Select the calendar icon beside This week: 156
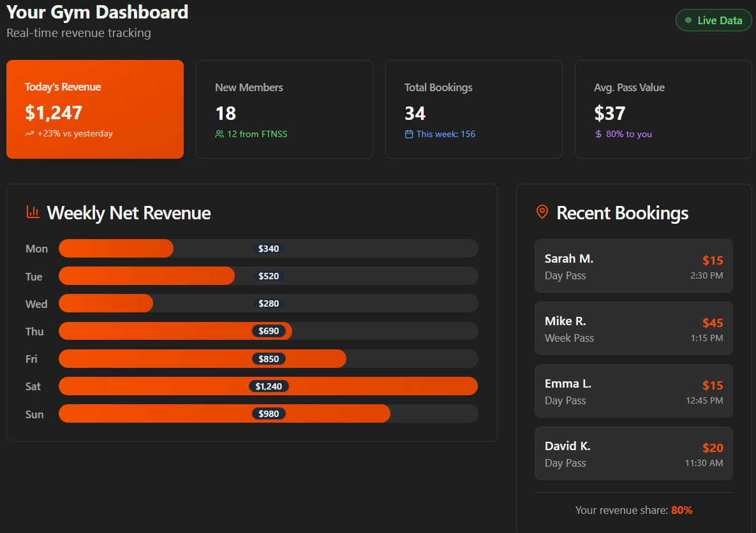This screenshot has height=533, width=756. pos(410,135)
